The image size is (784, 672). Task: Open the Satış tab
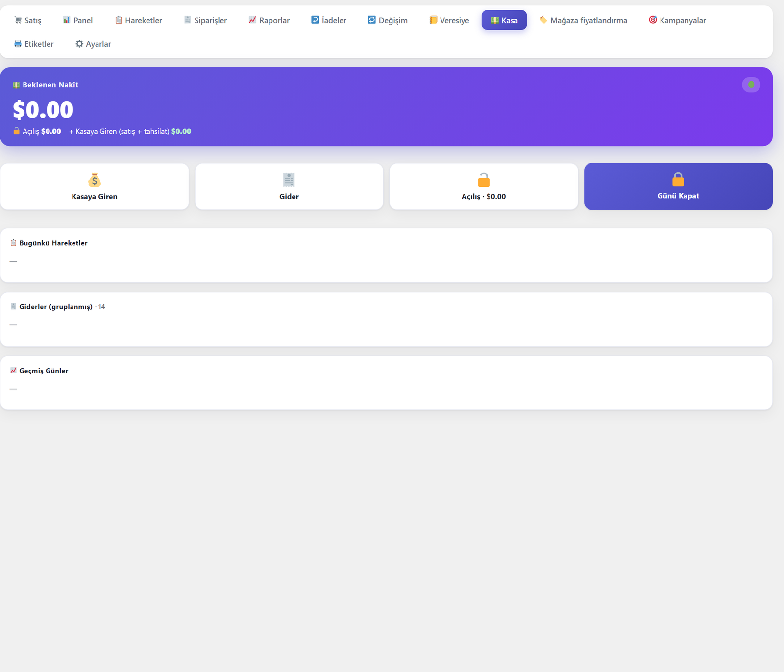tap(27, 20)
